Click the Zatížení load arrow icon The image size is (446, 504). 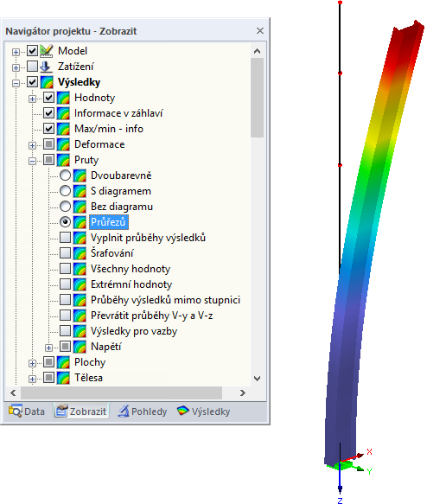[x=46, y=67]
